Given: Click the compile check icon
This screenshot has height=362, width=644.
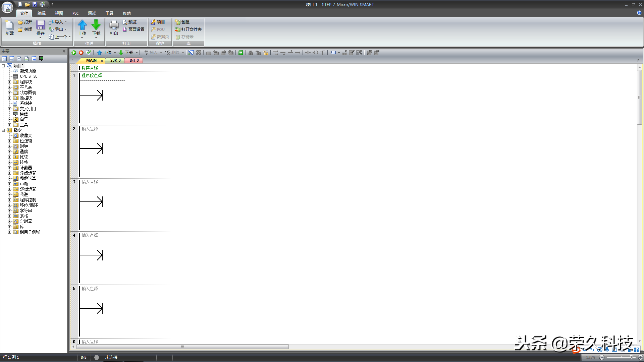Looking at the screenshot, I should coord(89,53).
